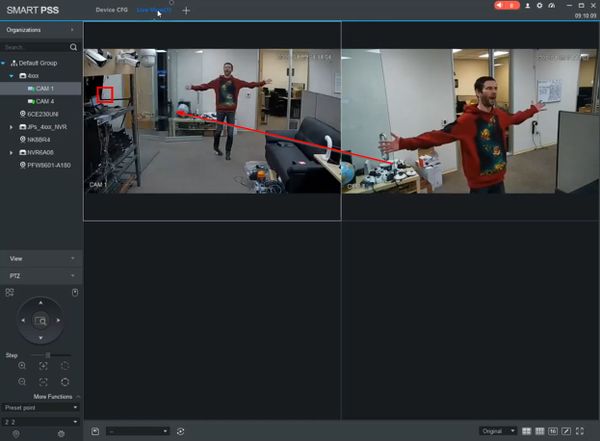The image size is (600, 441).
Task: Collapse the More Functions section
Action: click(x=78, y=397)
